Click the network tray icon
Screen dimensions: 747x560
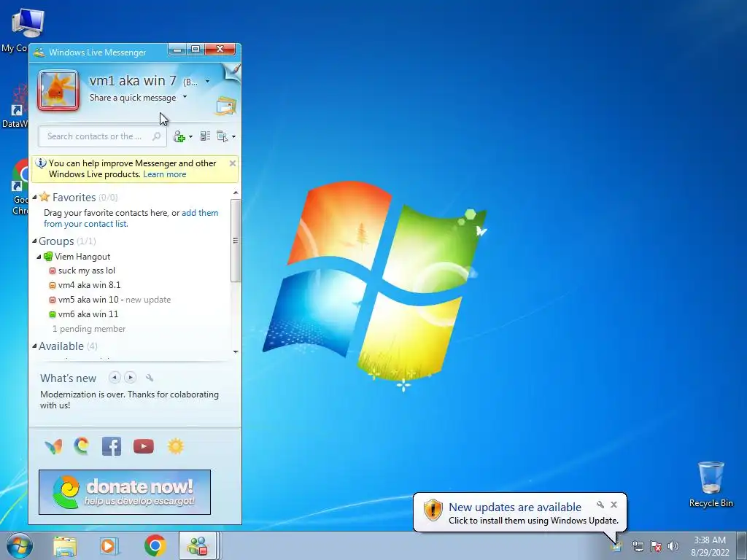click(638, 546)
